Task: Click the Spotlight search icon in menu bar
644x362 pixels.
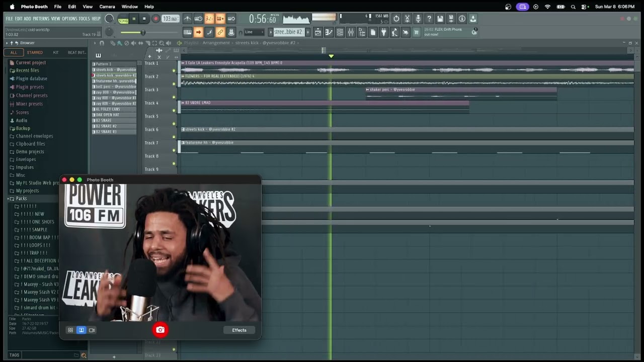Action: (x=574, y=7)
